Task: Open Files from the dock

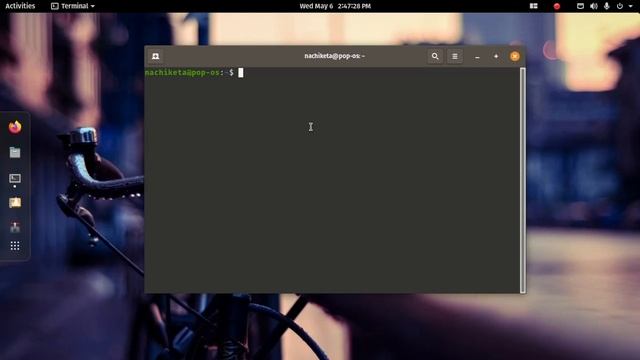Action: [15, 152]
